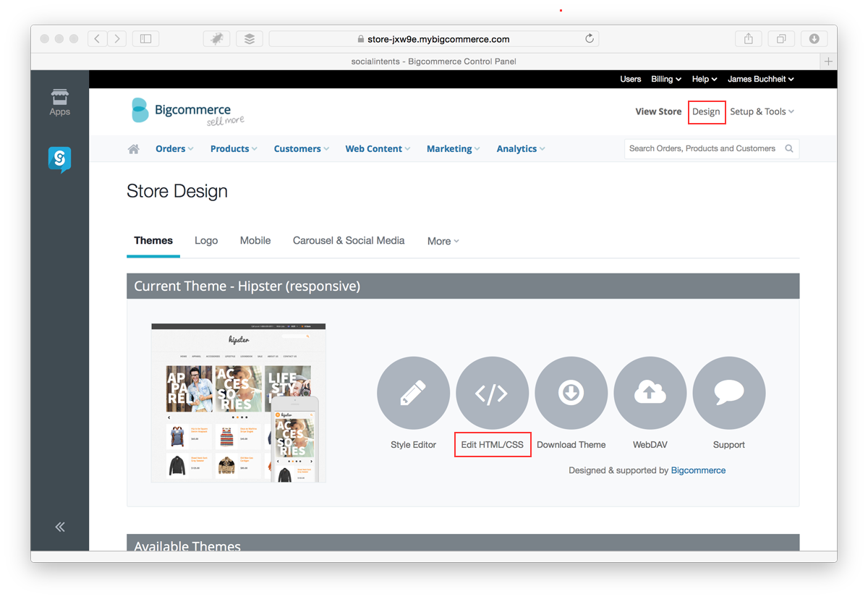868x599 pixels.
Task: Expand the Web Content menu
Action: tap(378, 148)
